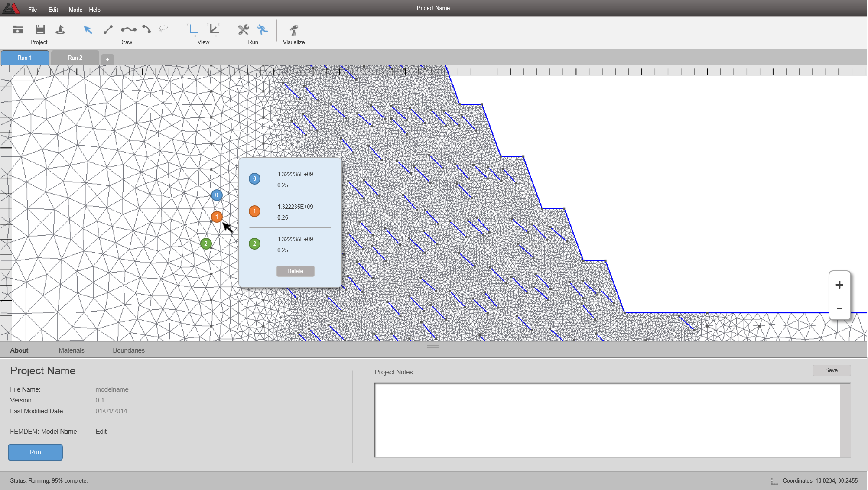Switch to the Run 2 tab
The height and width of the screenshot is (490, 868).
[75, 58]
